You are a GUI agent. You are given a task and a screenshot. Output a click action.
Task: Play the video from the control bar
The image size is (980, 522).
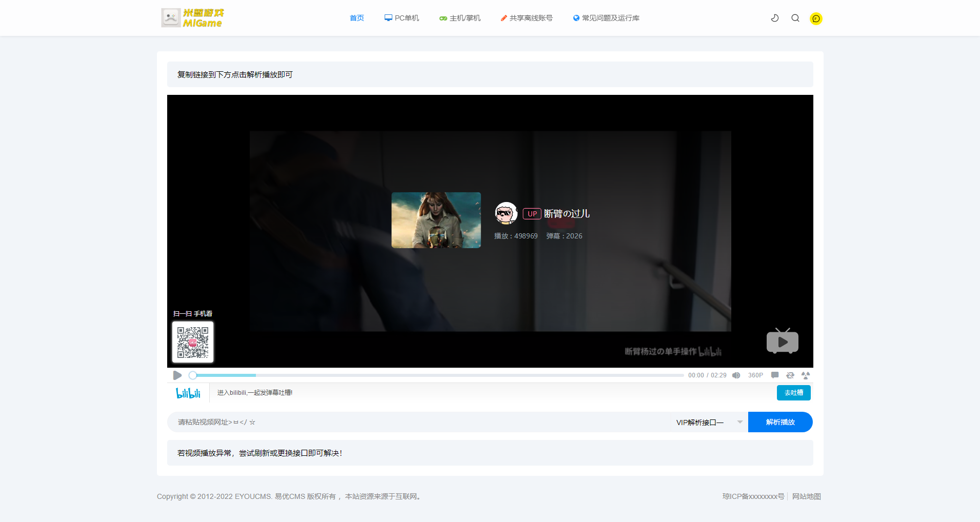click(x=177, y=375)
